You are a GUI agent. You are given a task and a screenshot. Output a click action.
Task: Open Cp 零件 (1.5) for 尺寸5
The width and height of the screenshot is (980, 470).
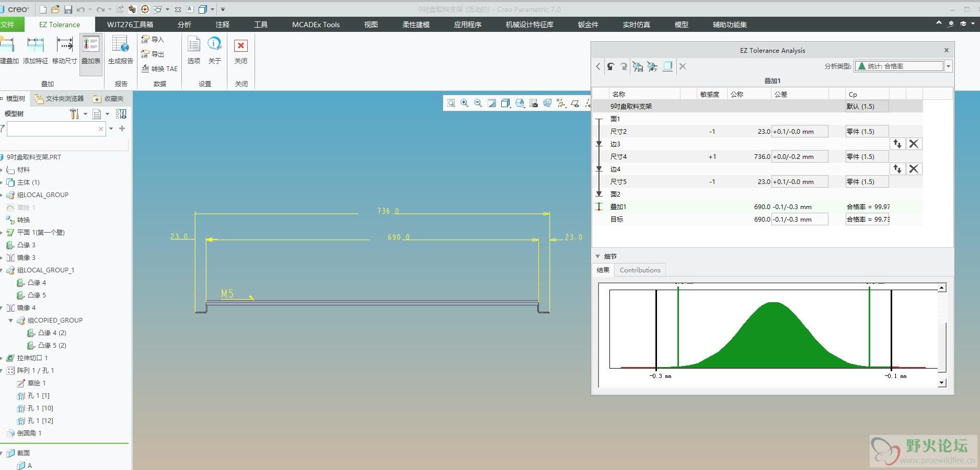[867, 182]
